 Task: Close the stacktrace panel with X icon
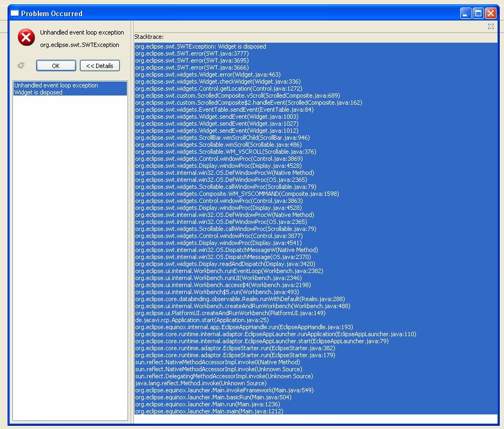(490, 26)
